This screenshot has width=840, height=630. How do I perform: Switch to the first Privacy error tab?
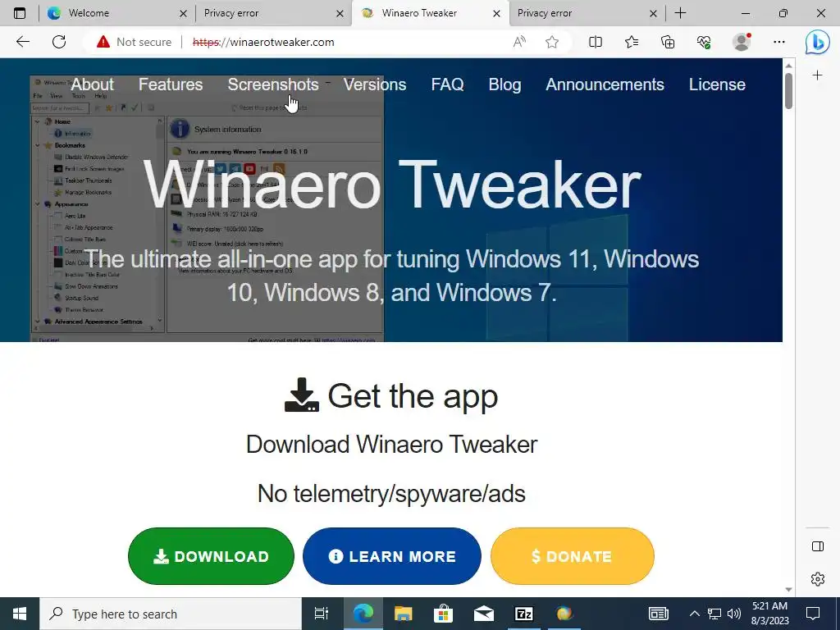coord(272,13)
